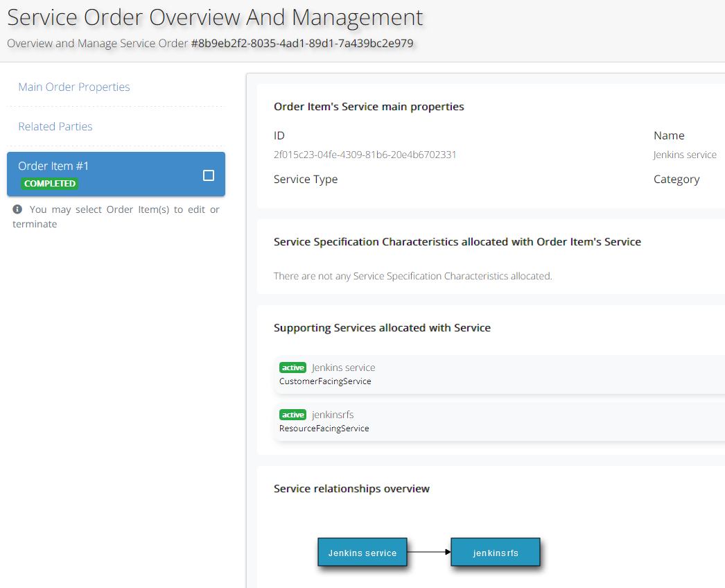Click the ResourceFacingService type label
Image resolution: width=725 pixels, height=588 pixels.
coord(324,429)
